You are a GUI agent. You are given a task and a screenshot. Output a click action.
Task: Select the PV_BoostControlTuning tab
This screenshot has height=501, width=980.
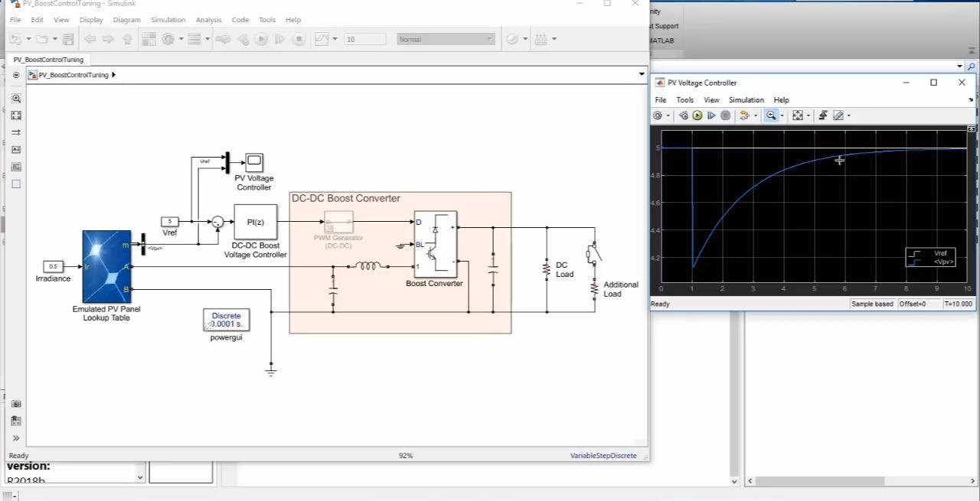[48, 59]
